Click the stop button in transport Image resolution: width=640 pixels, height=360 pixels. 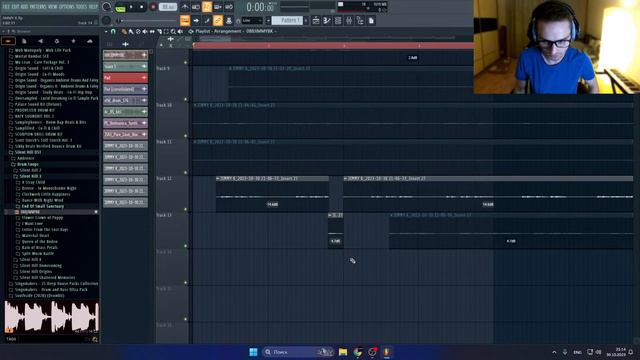click(142, 7)
